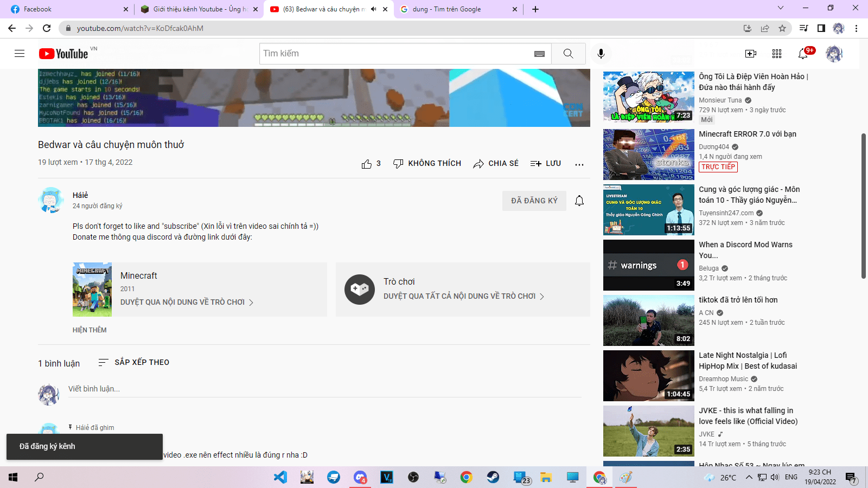Open the Cung và góc lượng giác video title
The height and width of the screenshot is (488, 868).
[749, 195]
